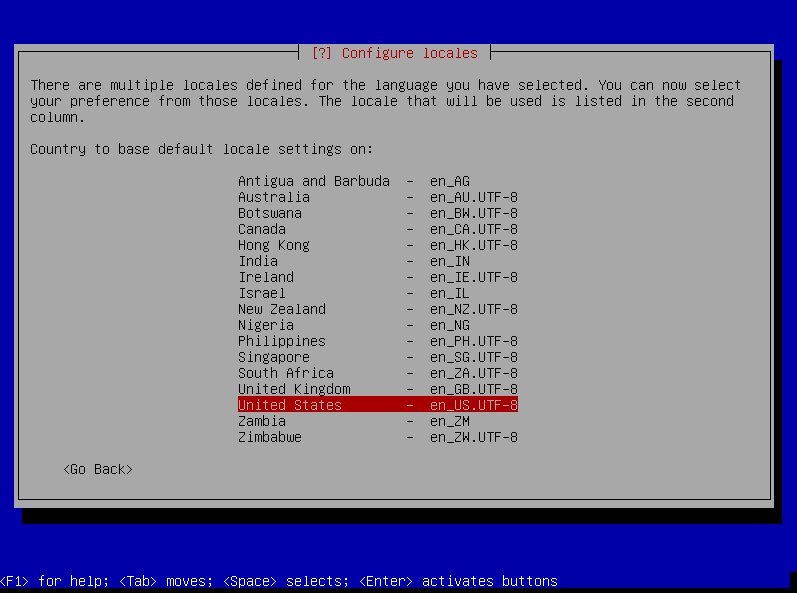Image resolution: width=797 pixels, height=593 pixels.
Task: Select New Zealand from the list
Action: click(377, 309)
